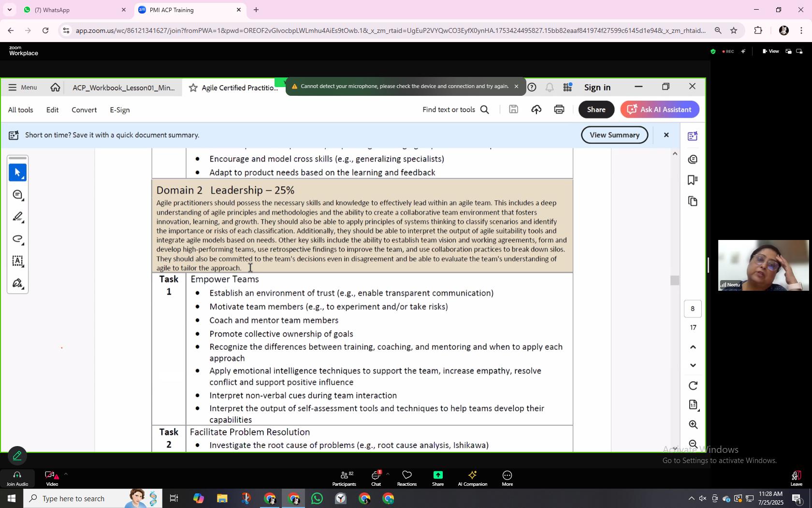Open File Explorer from the taskbar
The width and height of the screenshot is (812, 508).
pyautogui.click(x=222, y=498)
